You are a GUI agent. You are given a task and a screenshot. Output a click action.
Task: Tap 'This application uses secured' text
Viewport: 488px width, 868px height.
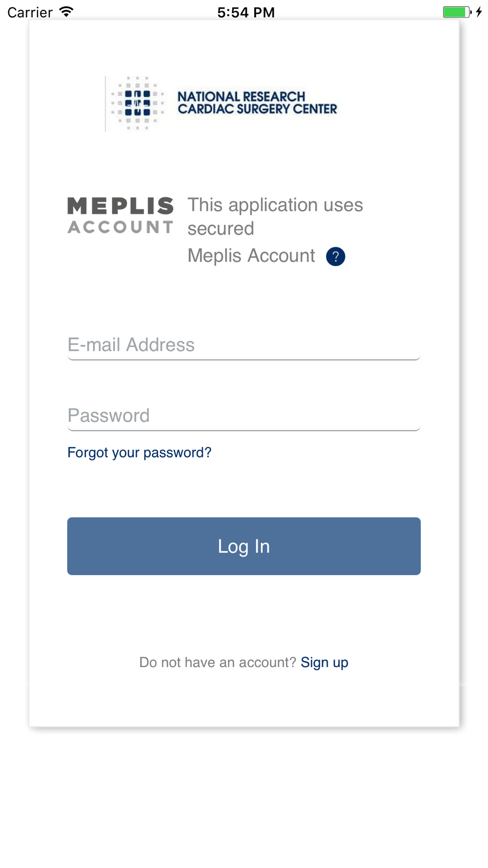[275, 216]
